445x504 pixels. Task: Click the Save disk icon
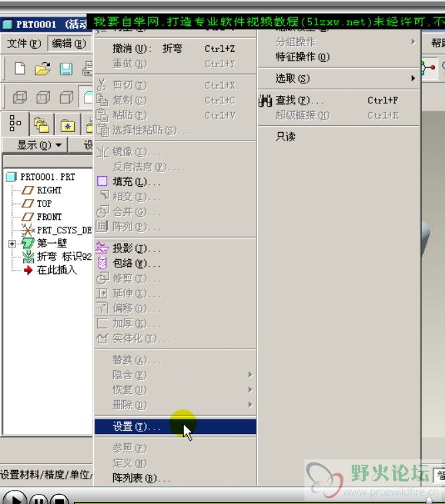coord(66,69)
